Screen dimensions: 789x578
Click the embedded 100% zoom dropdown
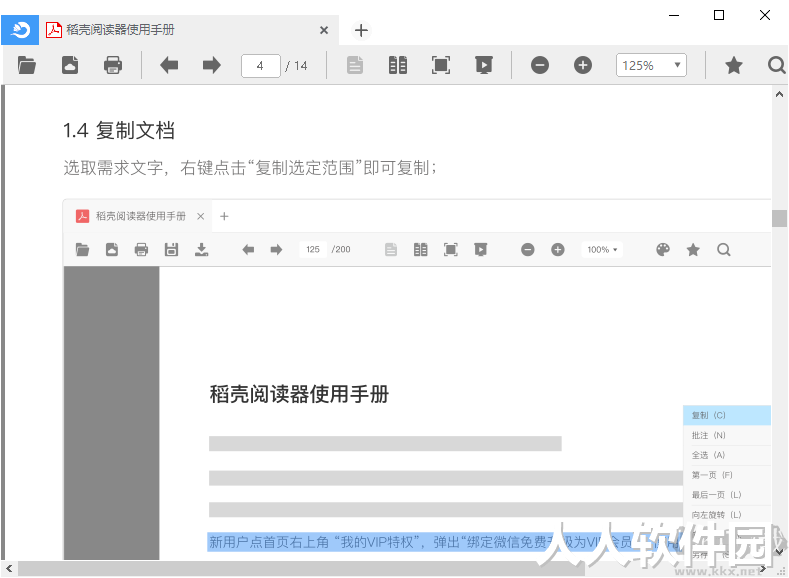point(602,250)
